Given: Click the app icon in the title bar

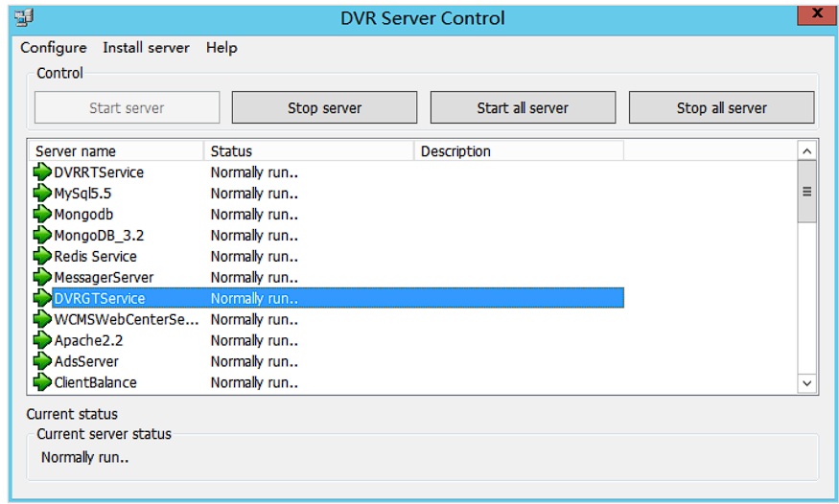Looking at the screenshot, I should coord(24,17).
